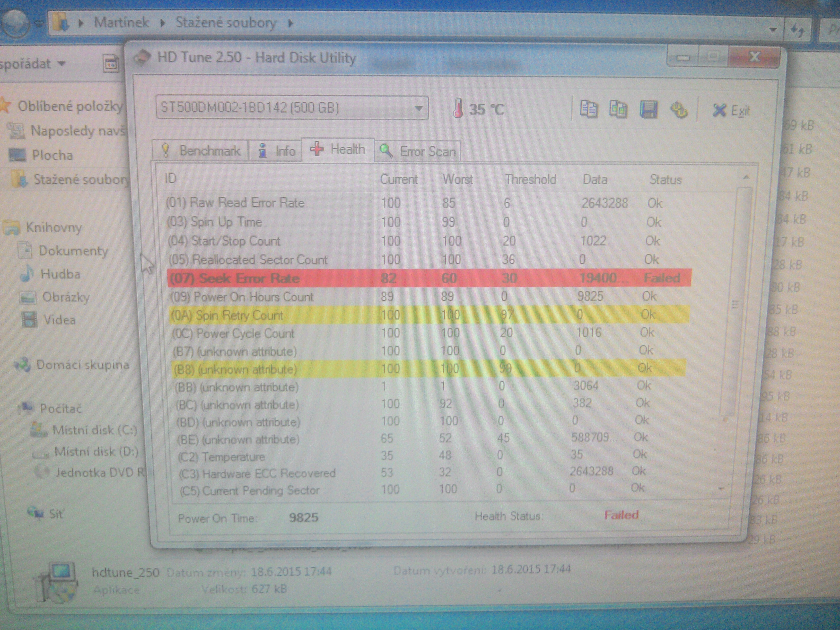This screenshot has height=630, width=840.
Task: Click the ID column header
Action: 171,178
